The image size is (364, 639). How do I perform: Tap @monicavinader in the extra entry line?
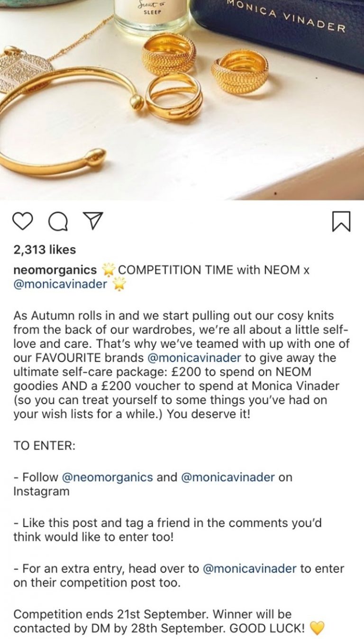250,568
